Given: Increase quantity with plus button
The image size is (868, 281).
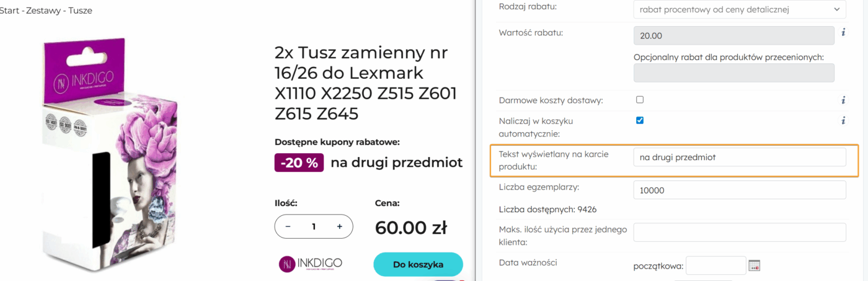Looking at the screenshot, I should [340, 226].
